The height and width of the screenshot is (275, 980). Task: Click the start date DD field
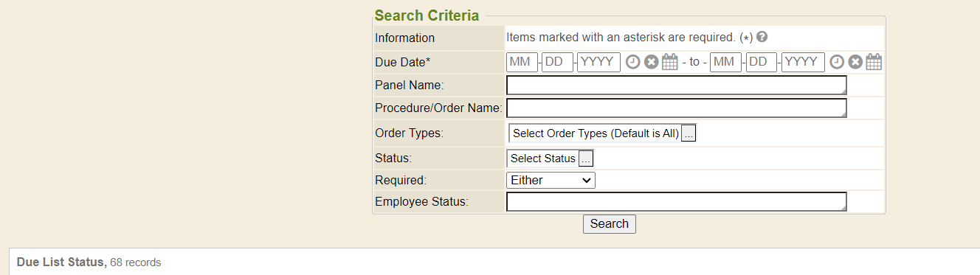[557, 62]
